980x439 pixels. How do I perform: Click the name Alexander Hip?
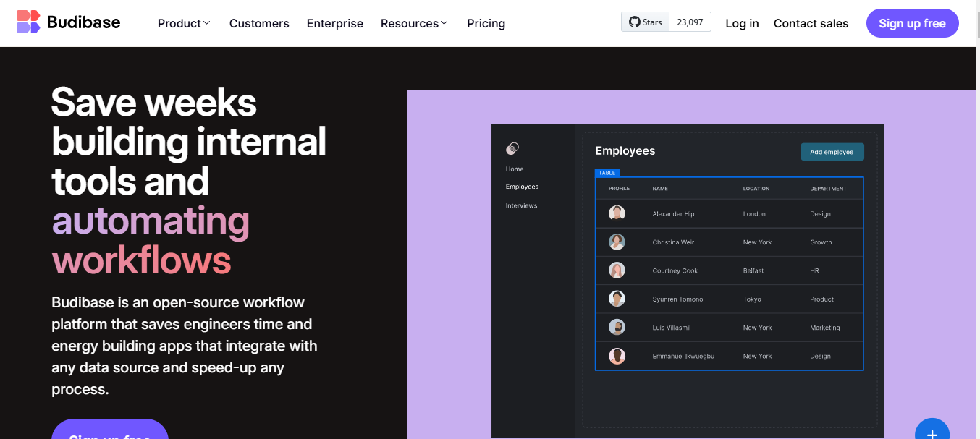673,214
